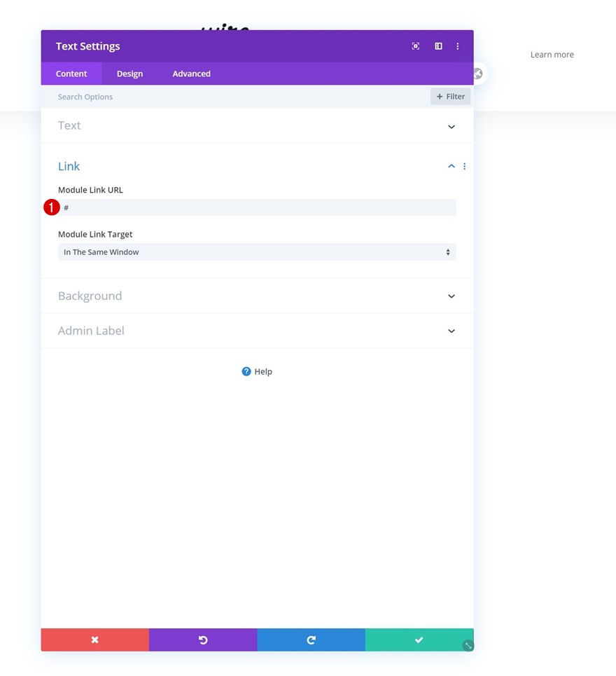Click the Text Settings header title

pos(88,46)
